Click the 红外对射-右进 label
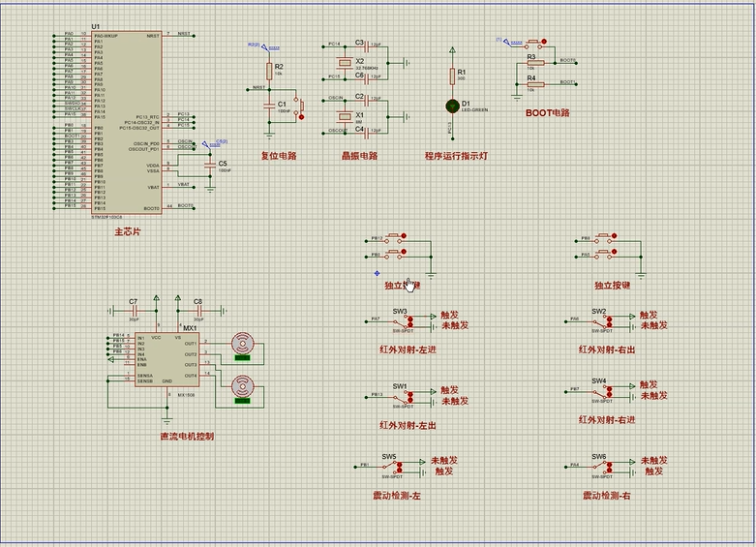The width and height of the screenshot is (756, 547). click(607, 420)
